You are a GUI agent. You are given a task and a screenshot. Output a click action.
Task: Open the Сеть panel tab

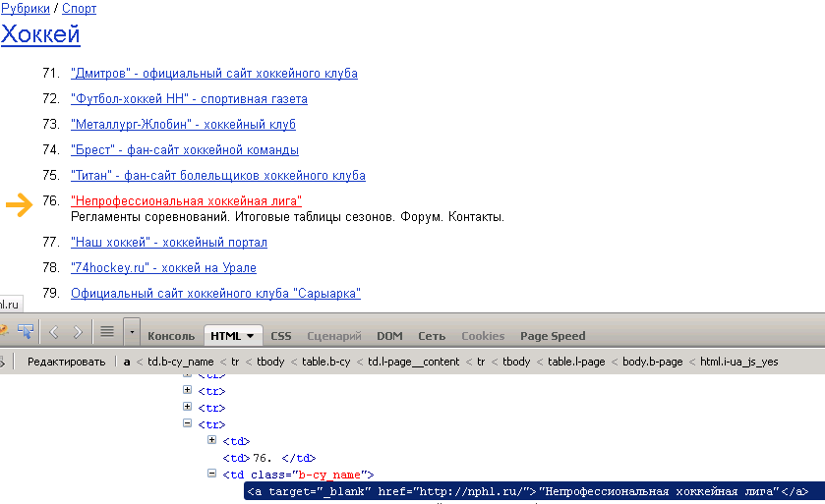tap(432, 336)
